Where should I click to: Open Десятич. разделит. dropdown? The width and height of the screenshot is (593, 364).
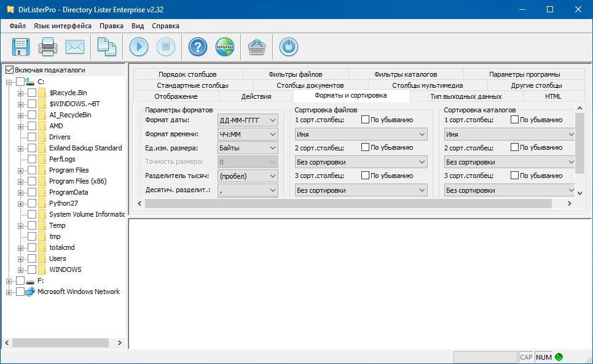[248, 190]
